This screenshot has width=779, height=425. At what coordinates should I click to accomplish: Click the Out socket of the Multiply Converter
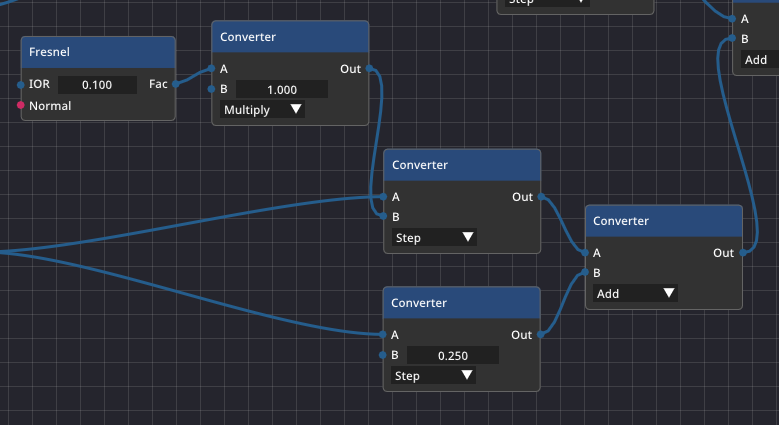369,69
